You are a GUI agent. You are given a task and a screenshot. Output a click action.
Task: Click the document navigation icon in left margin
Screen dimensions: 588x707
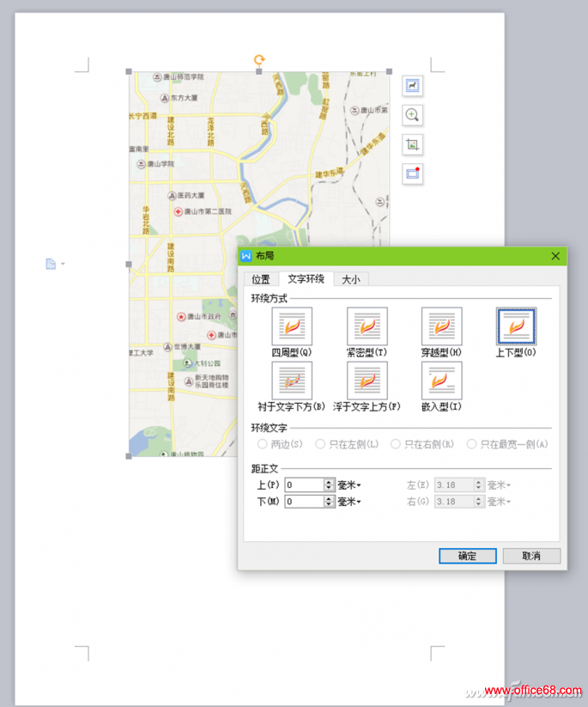pos(51,264)
